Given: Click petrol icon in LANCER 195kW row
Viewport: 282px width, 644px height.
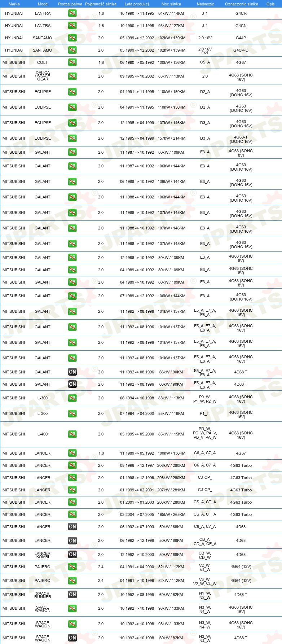Looking at the screenshot, I should (x=72, y=514).
